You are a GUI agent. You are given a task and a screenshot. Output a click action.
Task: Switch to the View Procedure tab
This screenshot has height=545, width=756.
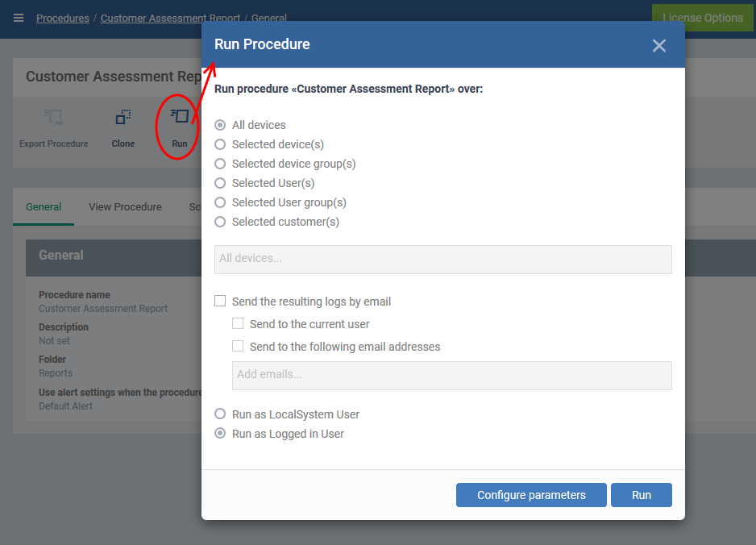(x=126, y=207)
